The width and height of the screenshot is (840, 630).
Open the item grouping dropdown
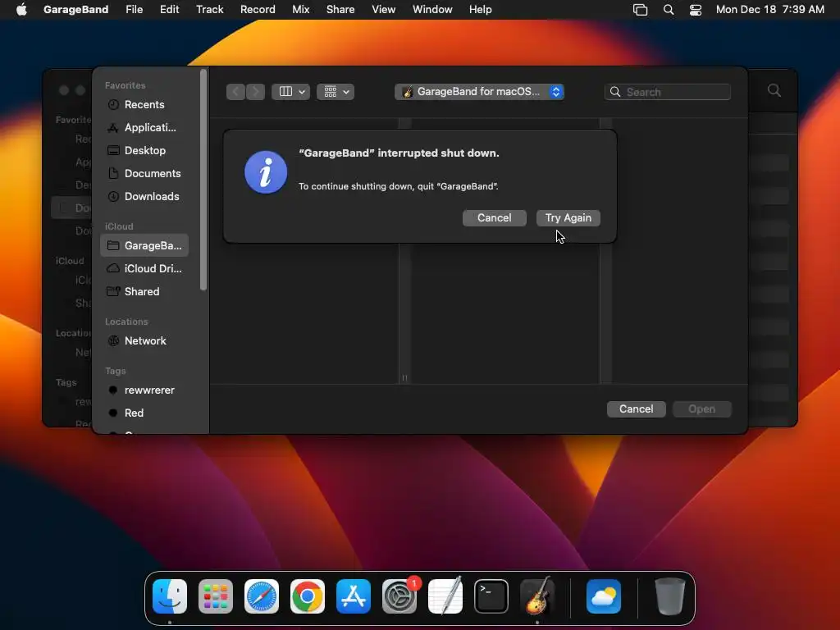tap(336, 92)
